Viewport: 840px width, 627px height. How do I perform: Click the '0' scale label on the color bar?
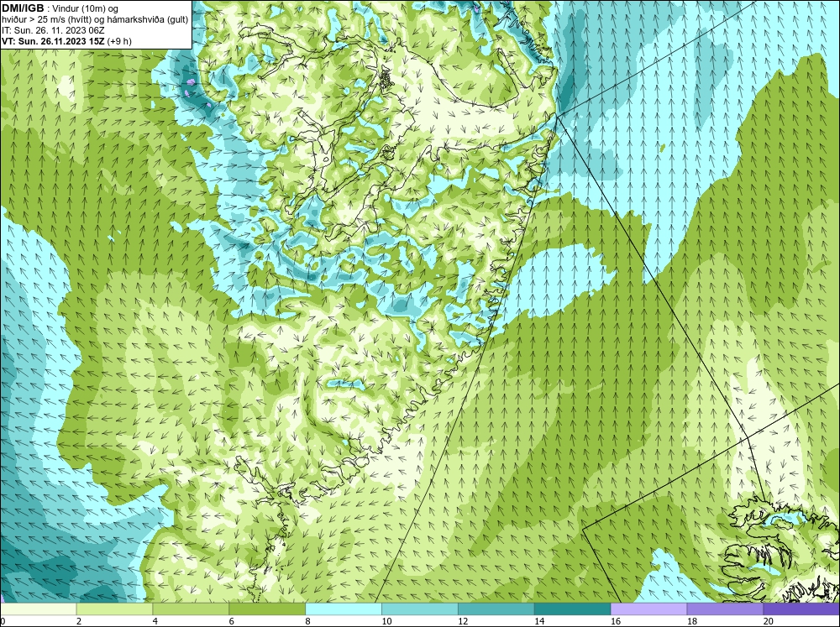pyautogui.click(x=3, y=621)
